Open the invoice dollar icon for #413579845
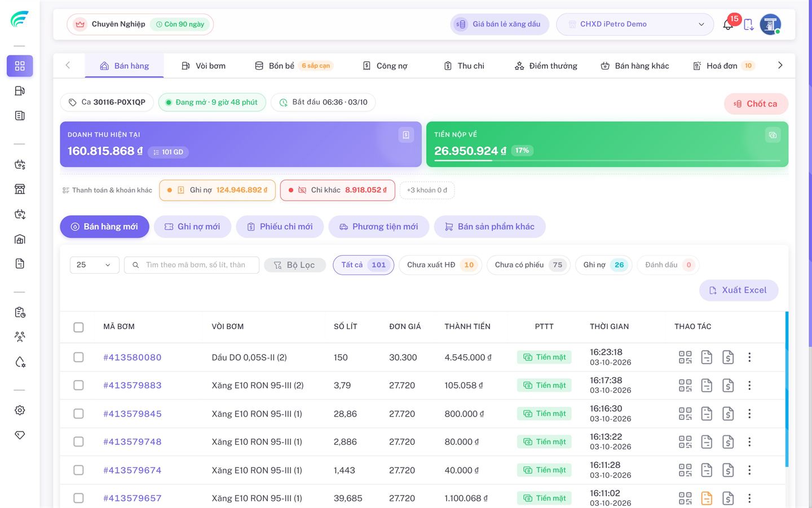This screenshot has width=812, height=508. pos(728,414)
